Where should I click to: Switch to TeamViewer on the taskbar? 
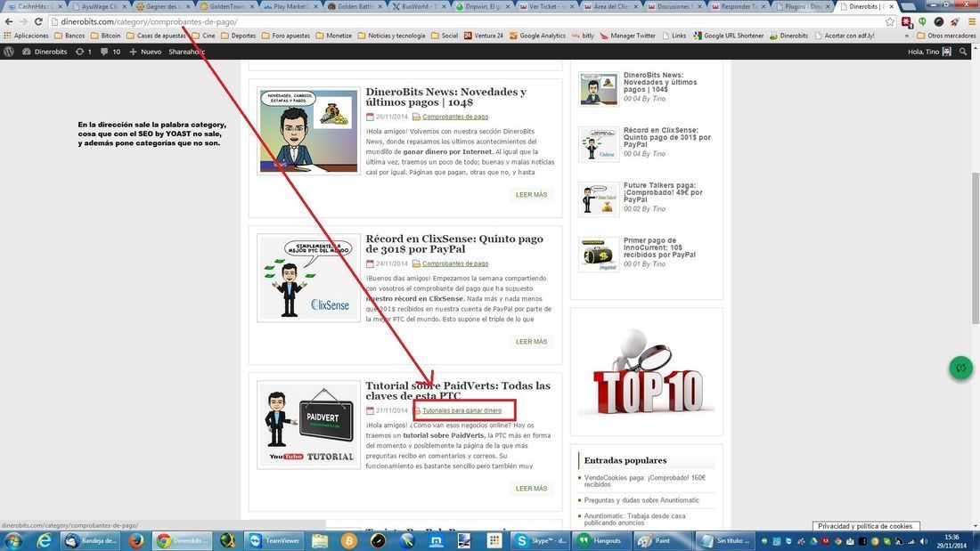(x=274, y=540)
